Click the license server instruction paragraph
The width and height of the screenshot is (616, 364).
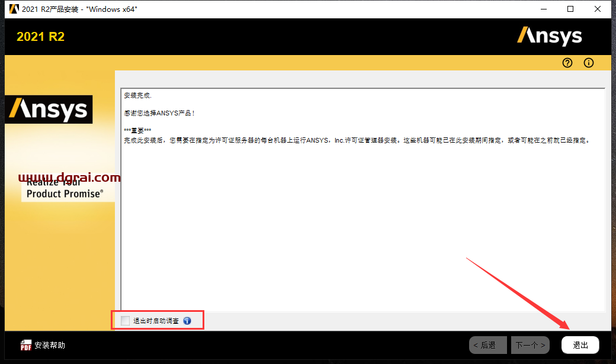pyautogui.click(x=357, y=140)
